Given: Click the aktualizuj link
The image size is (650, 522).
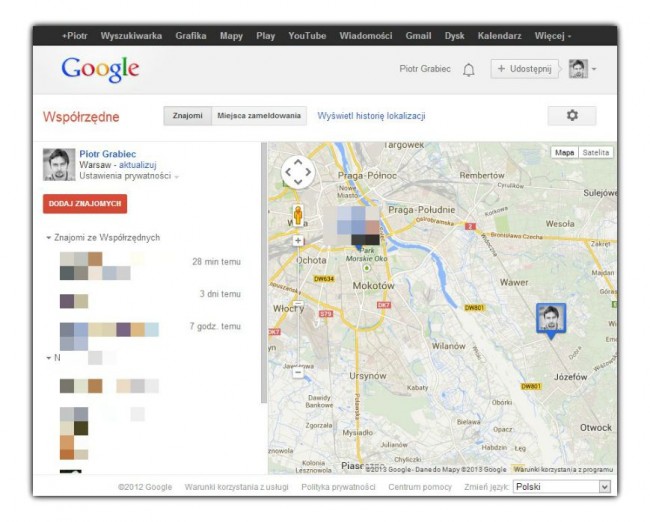Looking at the screenshot, I should [x=138, y=165].
